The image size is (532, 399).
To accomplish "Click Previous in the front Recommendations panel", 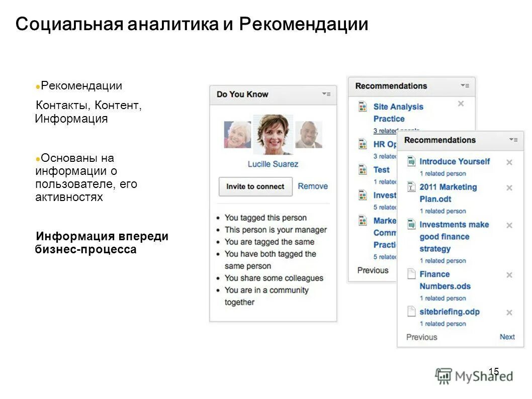I will (422, 337).
